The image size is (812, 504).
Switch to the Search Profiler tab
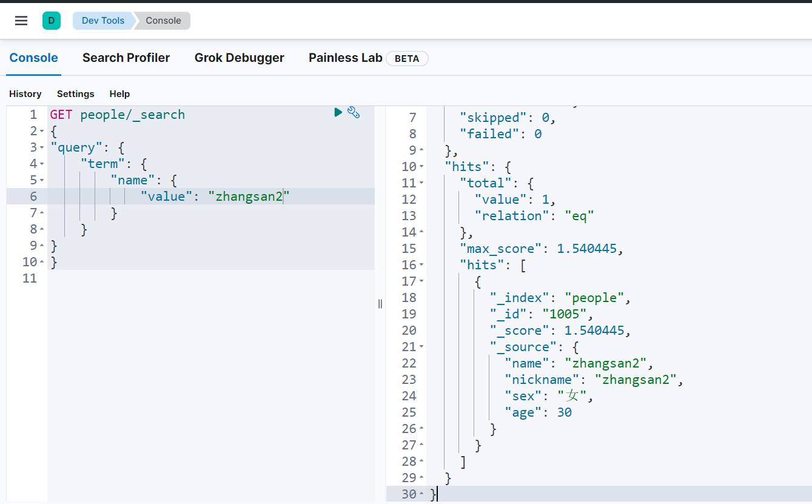coord(126,58)
